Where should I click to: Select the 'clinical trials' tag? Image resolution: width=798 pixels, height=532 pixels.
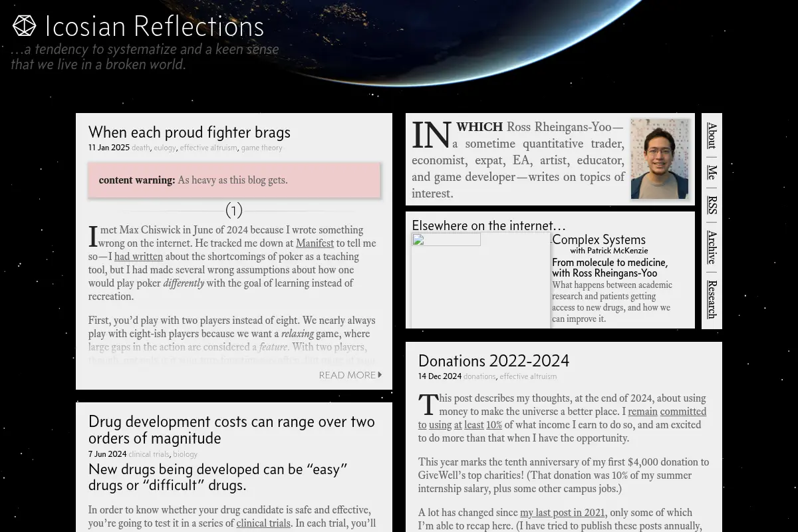point(149,454)
